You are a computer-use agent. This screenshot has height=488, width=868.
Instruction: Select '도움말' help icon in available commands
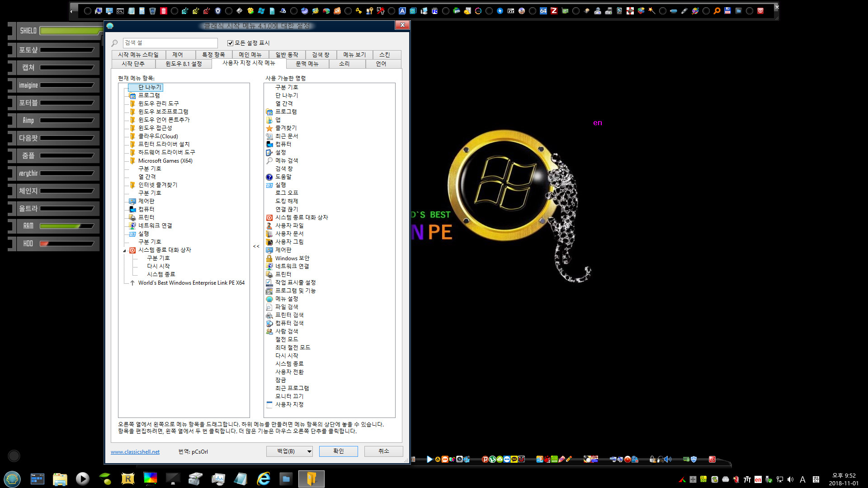coord(269,177)
